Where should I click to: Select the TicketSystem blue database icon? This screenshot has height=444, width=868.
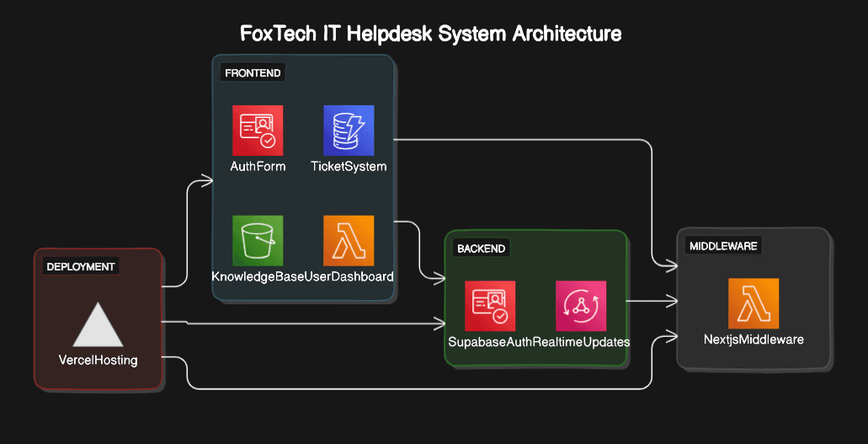[x=349, y=131]
